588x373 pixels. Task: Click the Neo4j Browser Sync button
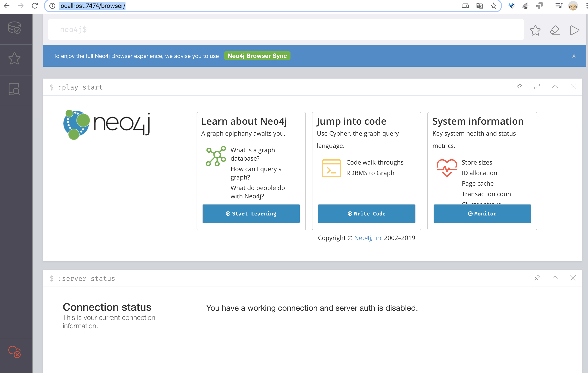pyautogui.click(x=257, y=56)
